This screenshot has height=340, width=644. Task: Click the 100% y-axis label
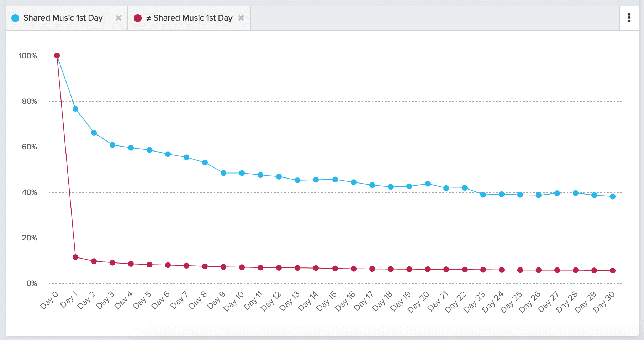pos(28,55)
